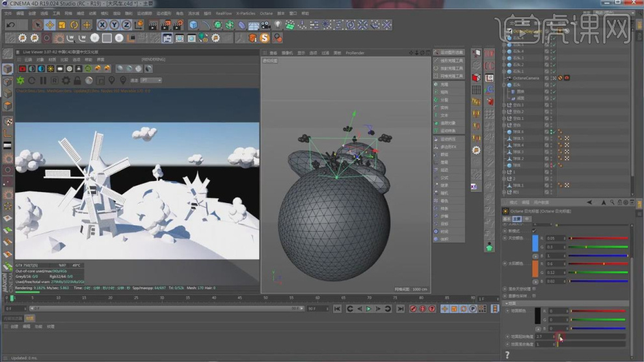Click the Cube primitive icon
This screenshot has height=362, width=644.
point(193,25)
